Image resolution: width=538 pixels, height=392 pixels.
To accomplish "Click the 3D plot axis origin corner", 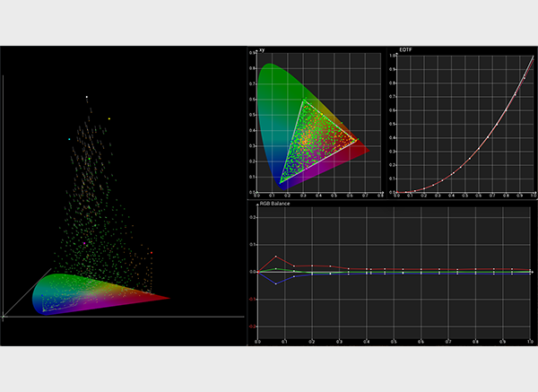I will tap(3, 317).
